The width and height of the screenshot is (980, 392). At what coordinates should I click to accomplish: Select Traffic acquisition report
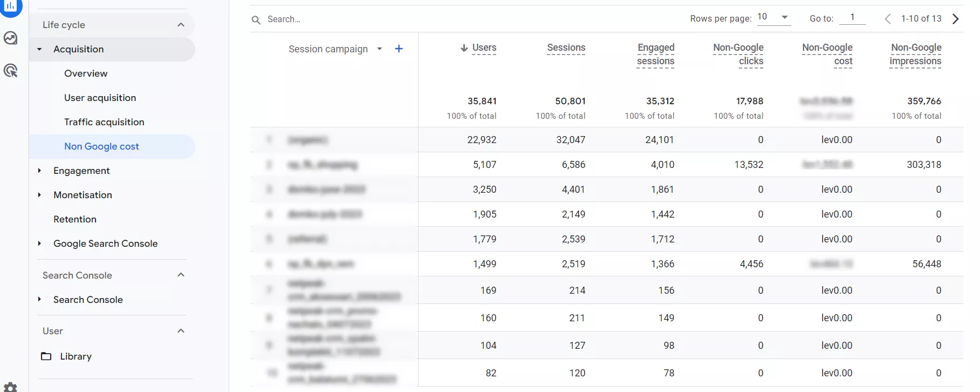coord(104,122)
